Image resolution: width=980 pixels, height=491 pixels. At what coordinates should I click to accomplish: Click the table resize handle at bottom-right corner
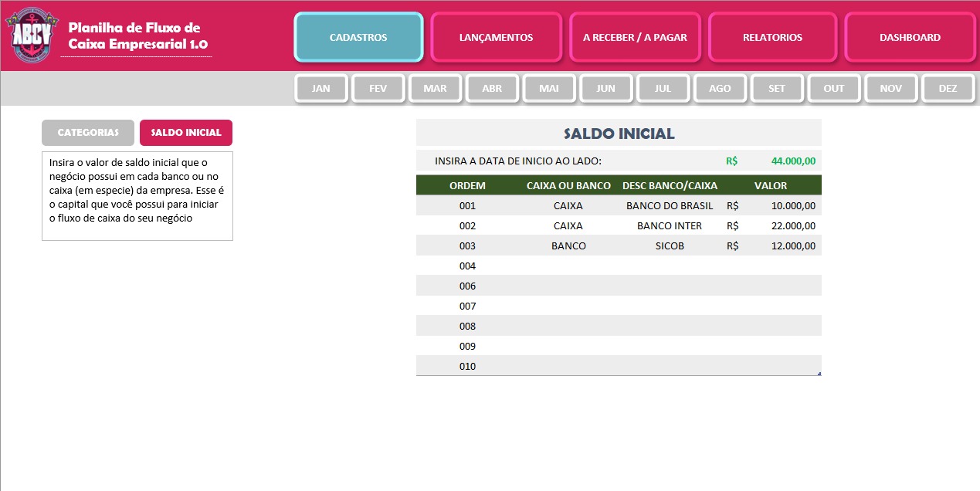819,374
